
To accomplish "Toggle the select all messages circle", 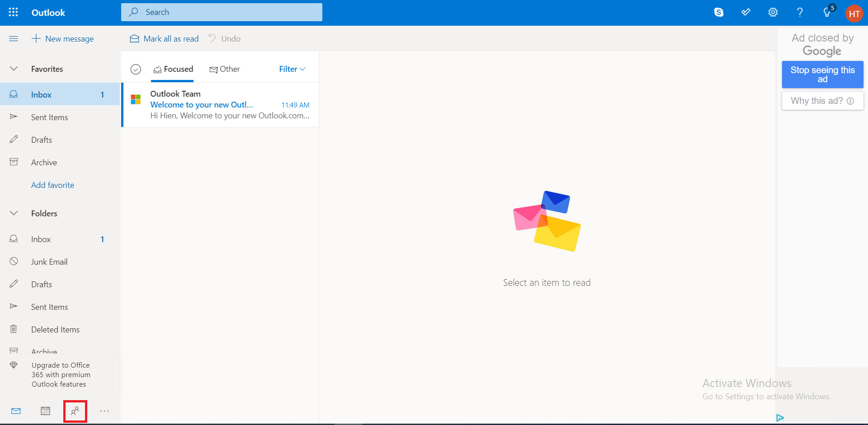I will point(136,69).
